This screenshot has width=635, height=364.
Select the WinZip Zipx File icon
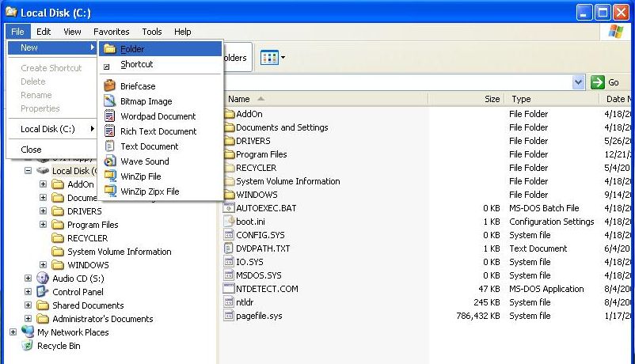110,191
